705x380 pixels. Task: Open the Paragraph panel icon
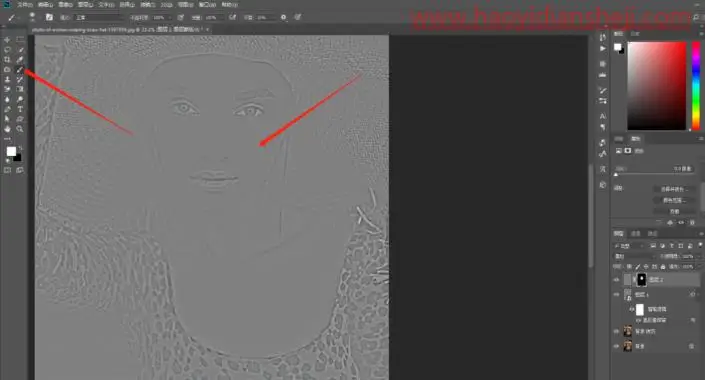click(x=602, y=127)
